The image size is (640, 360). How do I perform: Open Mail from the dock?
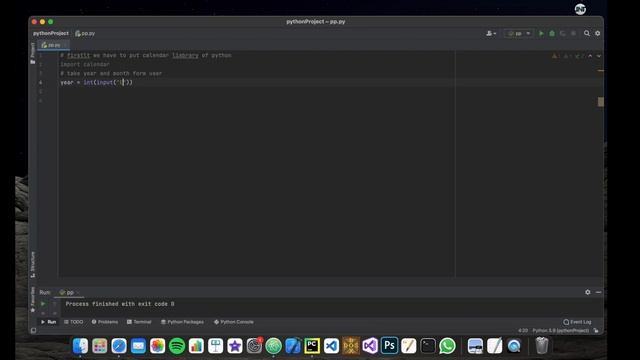pos(138,346)
